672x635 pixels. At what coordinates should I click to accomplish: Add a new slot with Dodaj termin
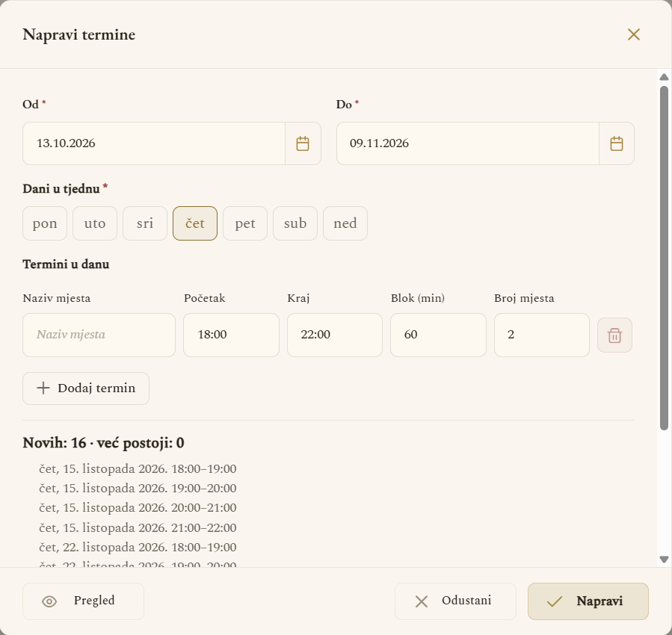click(x=86, y=388)
